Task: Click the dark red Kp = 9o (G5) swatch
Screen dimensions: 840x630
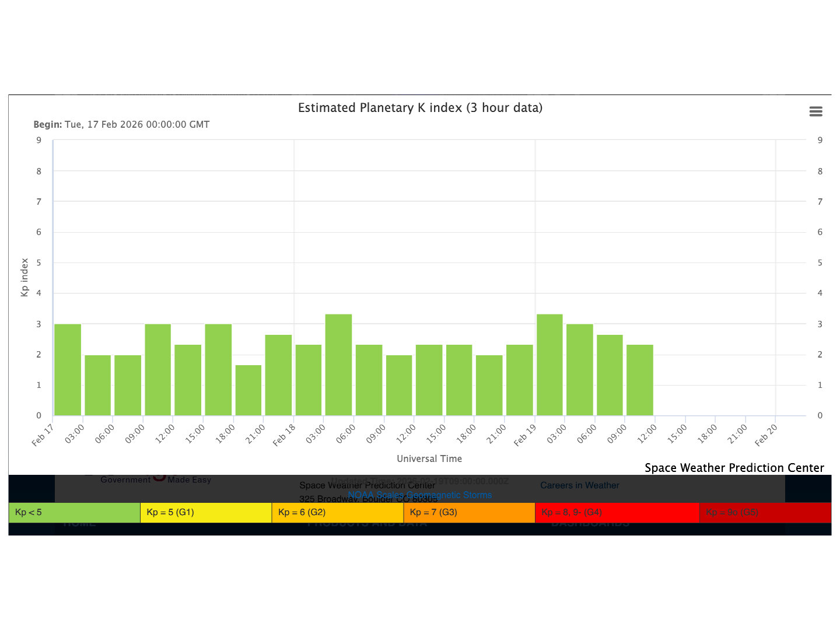Action: pos(765,512)
